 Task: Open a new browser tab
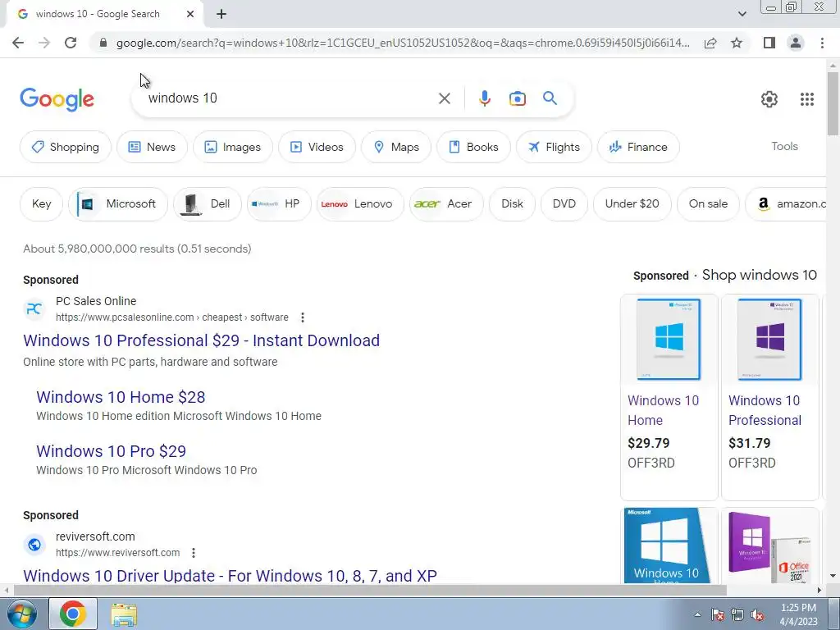pos(221,15)
